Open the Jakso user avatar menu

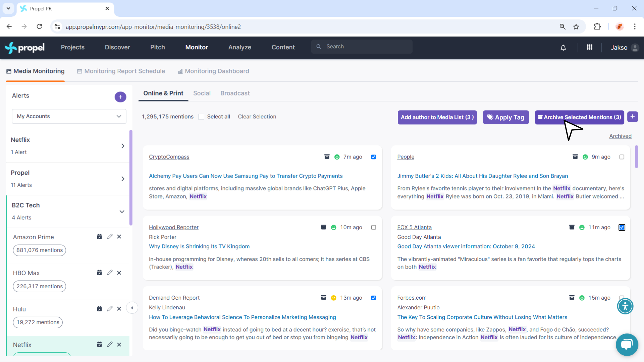point(635,48)
